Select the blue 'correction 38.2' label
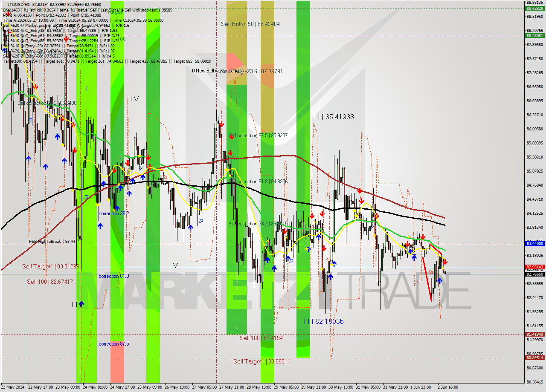The image size is (546, 392). 114,213
